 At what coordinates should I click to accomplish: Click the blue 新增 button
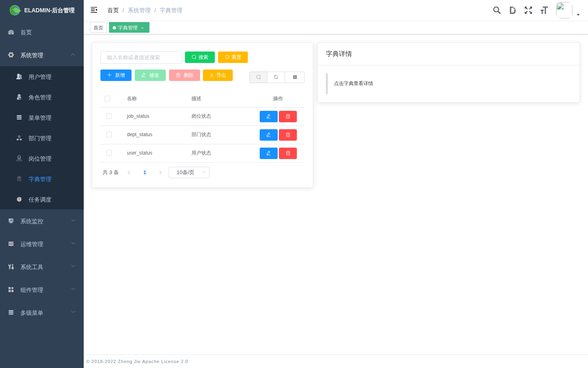coord(116,75)
